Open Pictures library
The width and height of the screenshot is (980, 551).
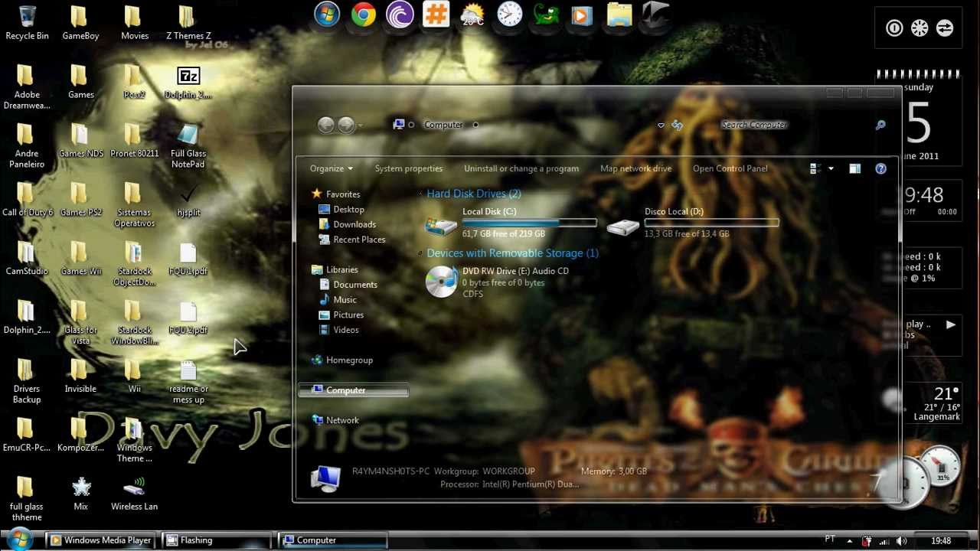click(341, 315)
